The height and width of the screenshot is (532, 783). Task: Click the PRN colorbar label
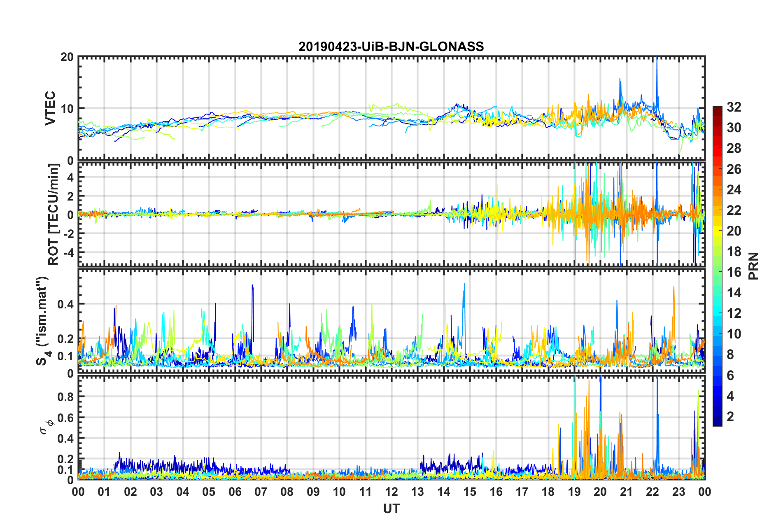pos(754,266)
